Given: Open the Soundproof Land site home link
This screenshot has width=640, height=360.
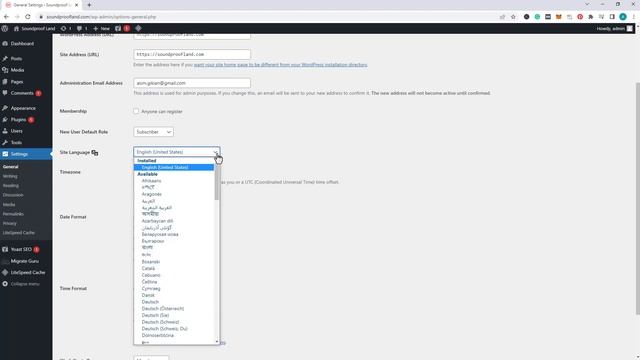Looking at the screenshot, I should pyautogui.click(x=34, y=29).
